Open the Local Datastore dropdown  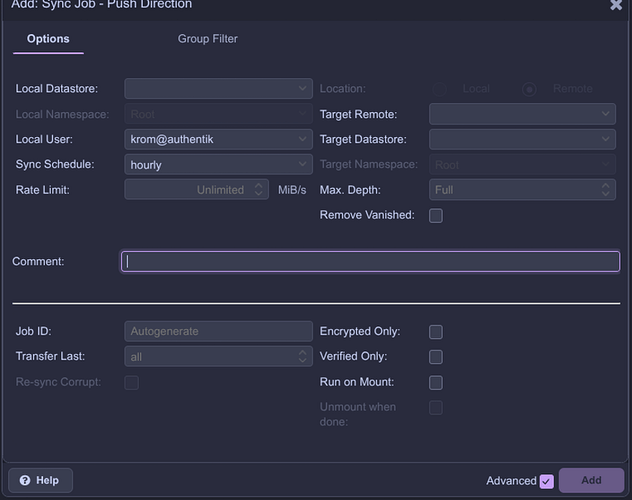[304, 89]
